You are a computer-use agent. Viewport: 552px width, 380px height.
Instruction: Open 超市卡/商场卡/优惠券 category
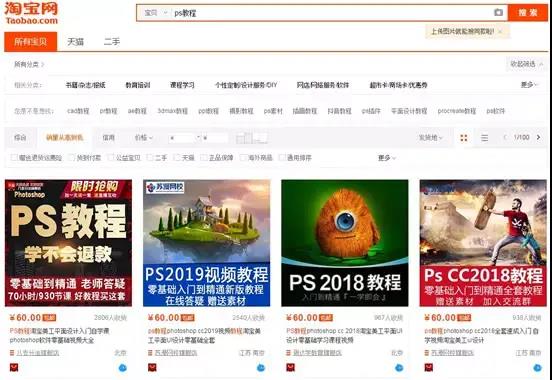pyautogui.click(x=399, y=85)
